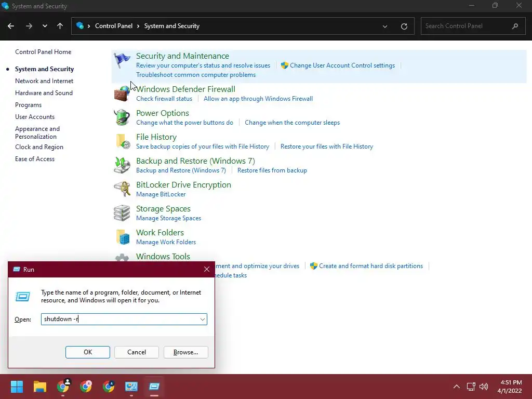Open Control Panel Home
532x399 pixels.
(43, 52)
